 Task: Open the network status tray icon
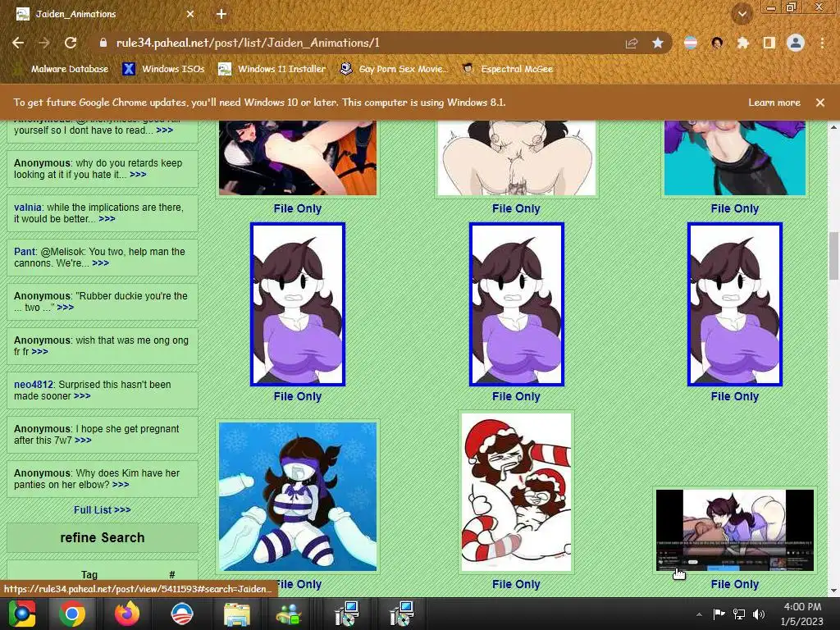click(x=739, y=614)
